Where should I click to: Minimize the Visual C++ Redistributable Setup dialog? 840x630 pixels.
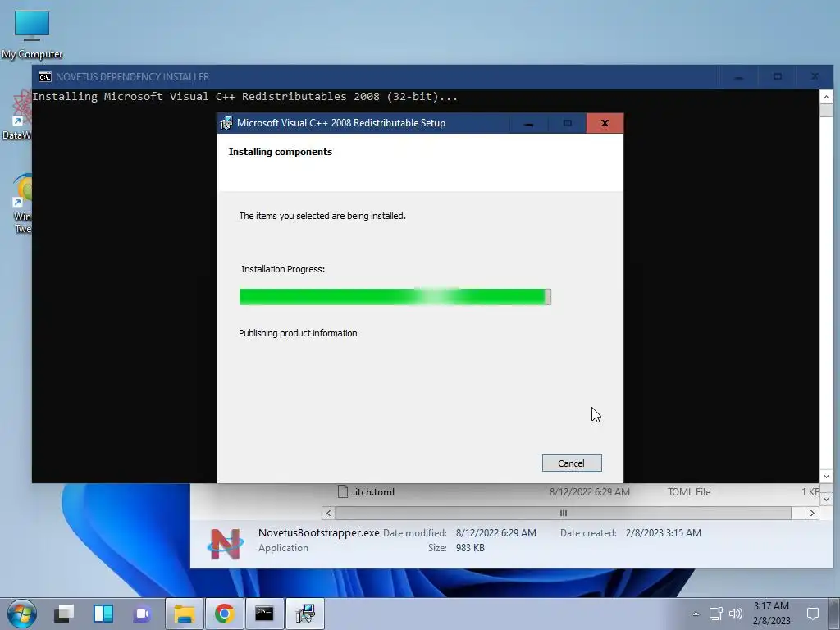click(529, 123)
